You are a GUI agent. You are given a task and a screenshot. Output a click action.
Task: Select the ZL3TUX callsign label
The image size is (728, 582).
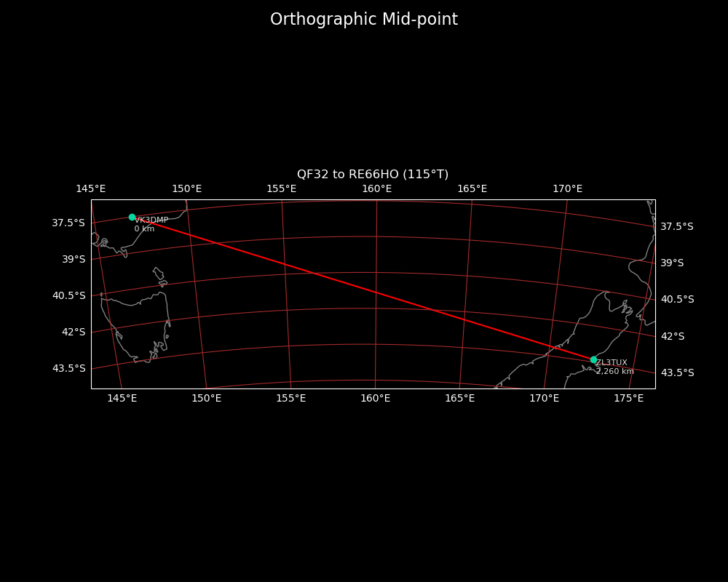612,362
